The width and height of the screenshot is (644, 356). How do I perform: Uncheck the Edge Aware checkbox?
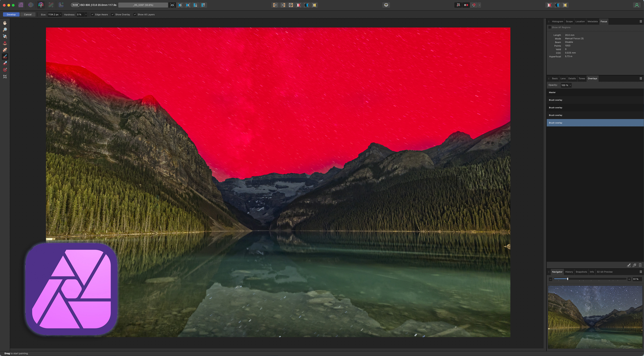(x=92, y=15)
